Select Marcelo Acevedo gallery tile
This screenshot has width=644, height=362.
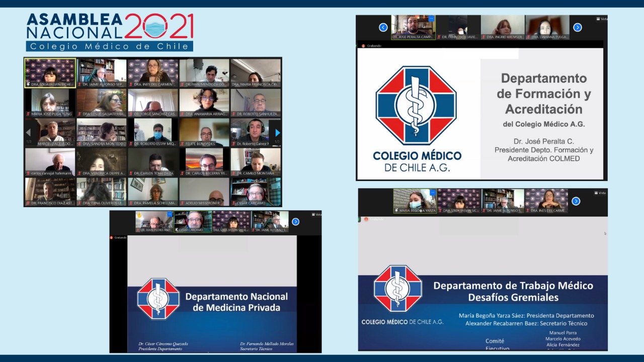(50, 132)
